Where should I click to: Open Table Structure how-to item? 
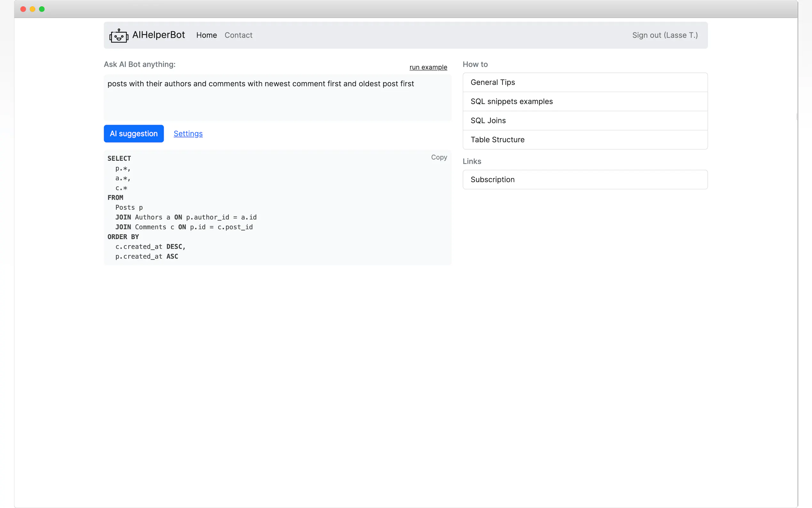tap(585, 140)
